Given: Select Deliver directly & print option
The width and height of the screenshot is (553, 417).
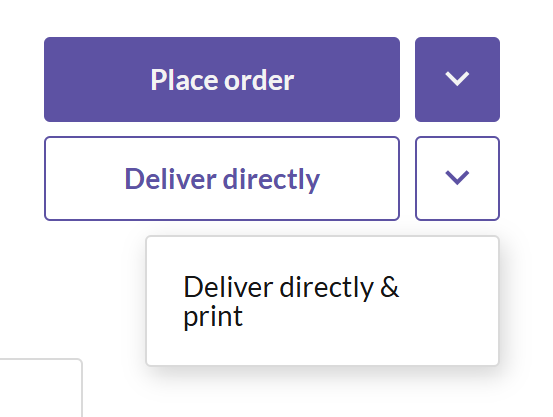Looking at the screenshot, I should tap(322, 301).
